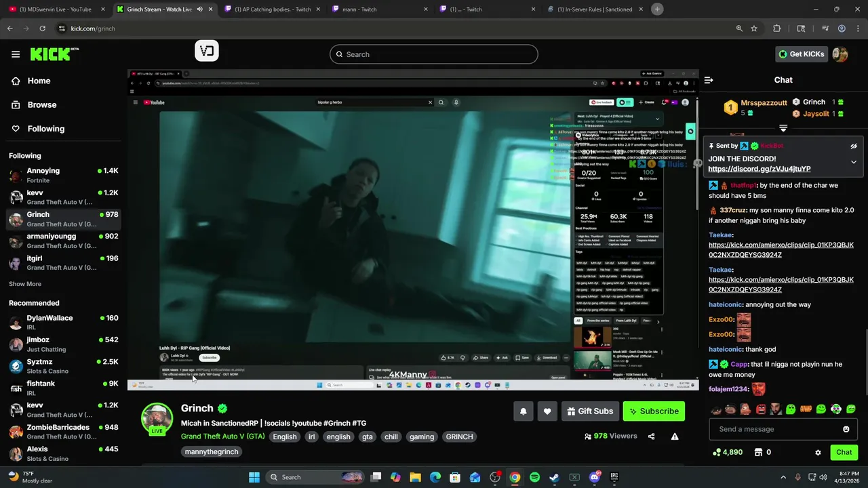
Task: Open the channel points balance 4,890
Action: tap(727, 452)
